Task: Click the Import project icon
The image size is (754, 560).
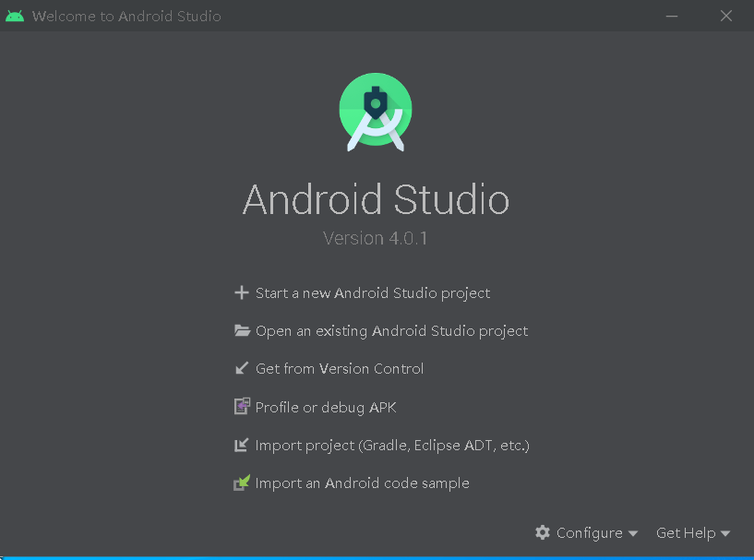Action: (242, 445)
